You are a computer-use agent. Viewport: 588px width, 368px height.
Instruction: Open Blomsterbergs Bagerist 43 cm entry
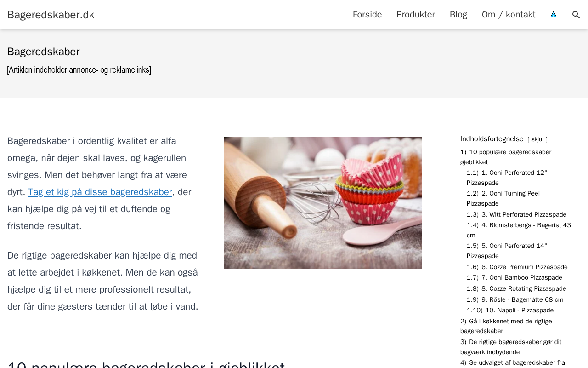[x=519, y=230]
